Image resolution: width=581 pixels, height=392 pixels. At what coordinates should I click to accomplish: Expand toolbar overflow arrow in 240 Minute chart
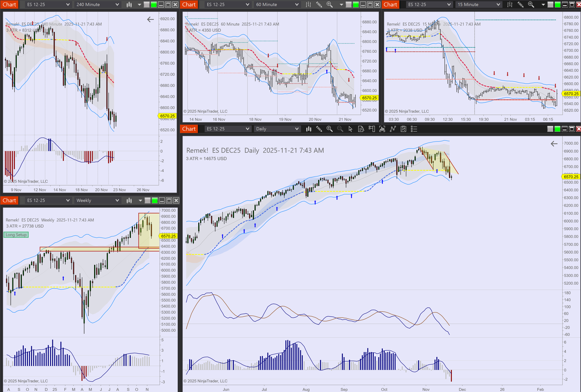tap(139, 4)
